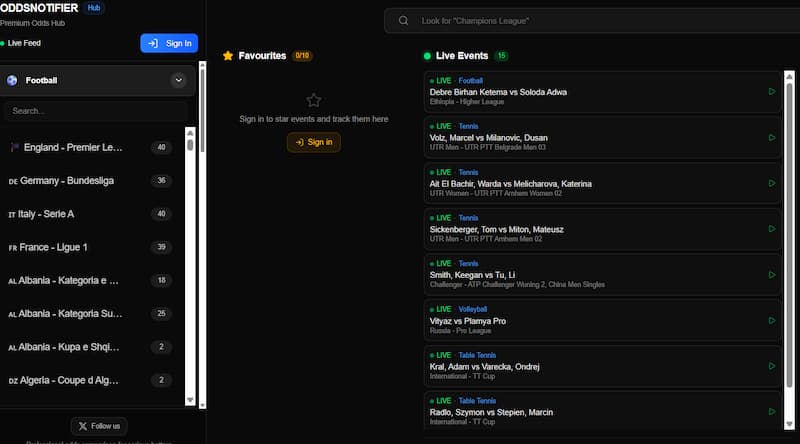Screen dimensions: 800x444
Task: Open Debre Birhan Ketema vs Soloda Adwa event
Action: click(602, 92)
